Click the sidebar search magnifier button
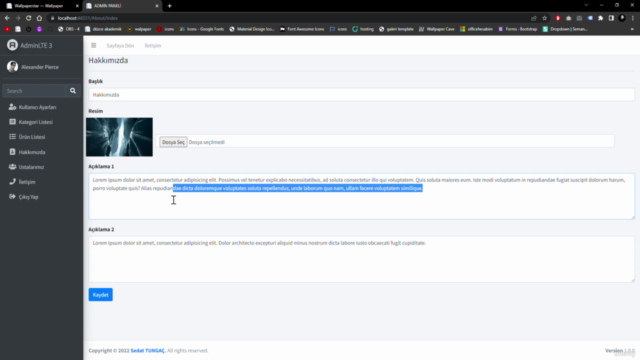The height and width of the screenshot is (360, 640). point(73,91)
